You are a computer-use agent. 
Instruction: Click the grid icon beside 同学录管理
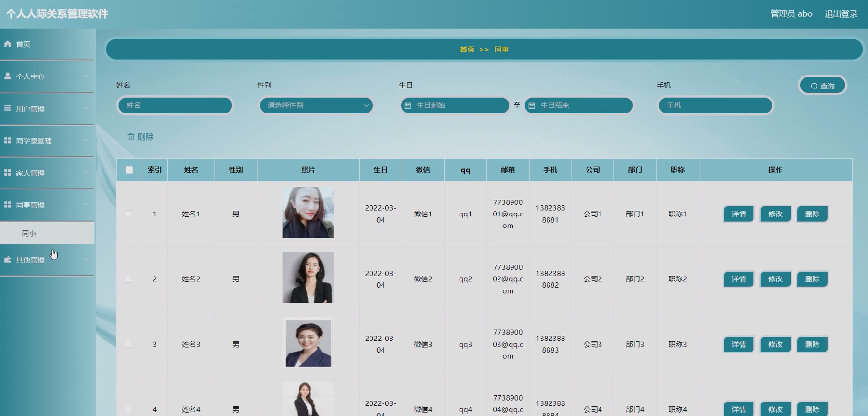coord(8,140)
